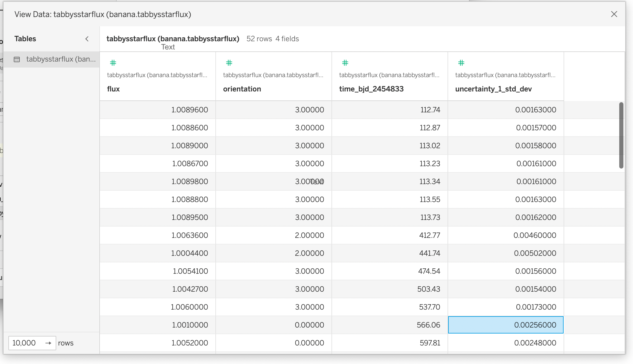
Task: Select time cell 503.43
Action: [390, 289]
